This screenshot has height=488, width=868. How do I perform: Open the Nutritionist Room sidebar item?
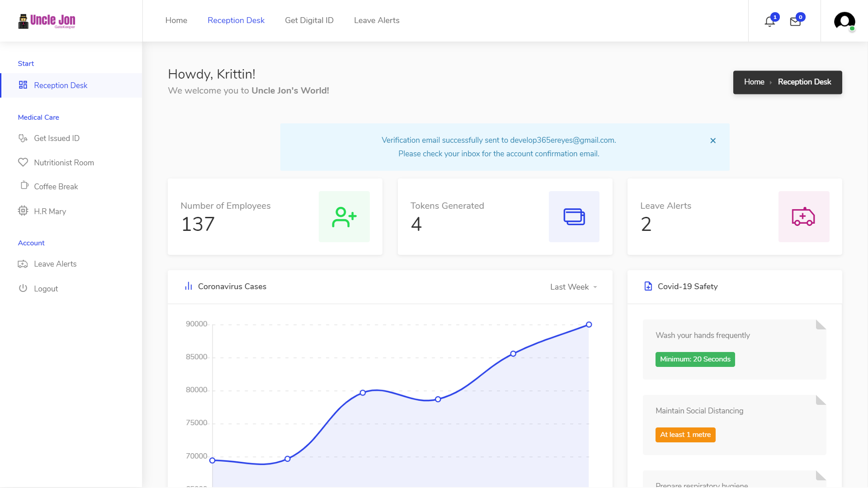click(64, 163)
